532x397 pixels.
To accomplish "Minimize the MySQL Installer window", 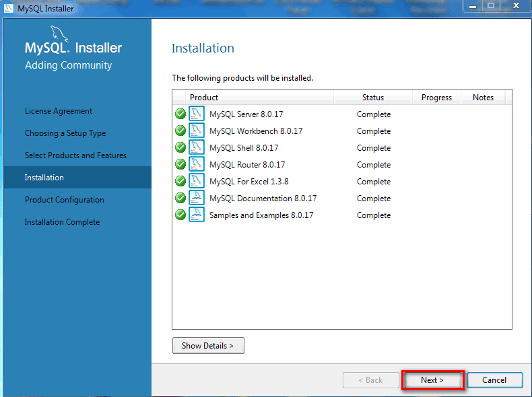I will tap(473, 6).
